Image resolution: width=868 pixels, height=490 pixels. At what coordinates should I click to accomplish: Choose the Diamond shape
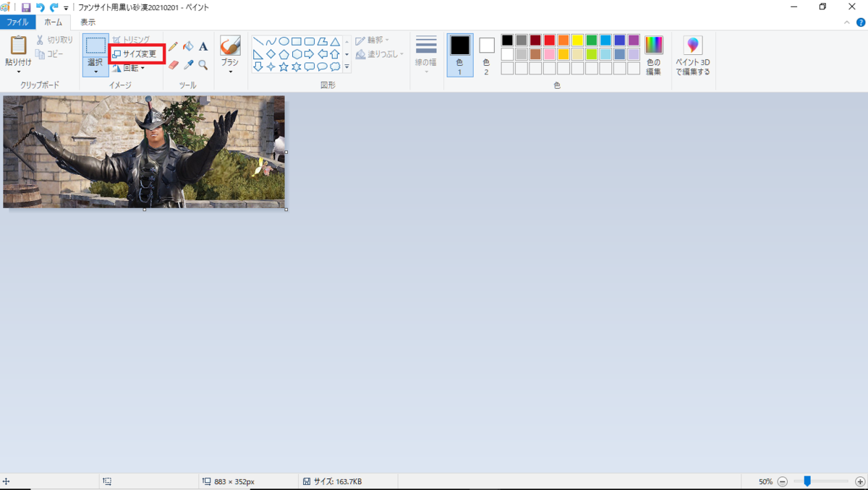pyautogui.click(x=271, y=54)
